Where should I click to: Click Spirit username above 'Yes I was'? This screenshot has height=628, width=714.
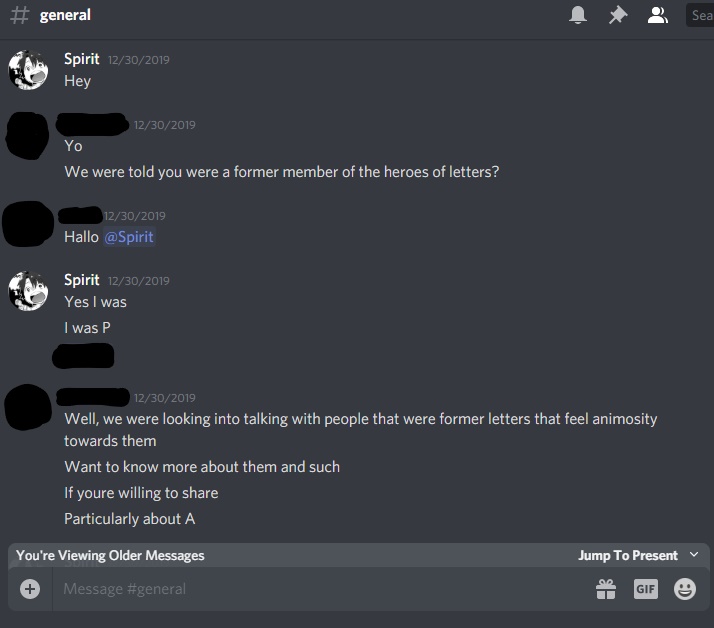[x=82, y=280]
